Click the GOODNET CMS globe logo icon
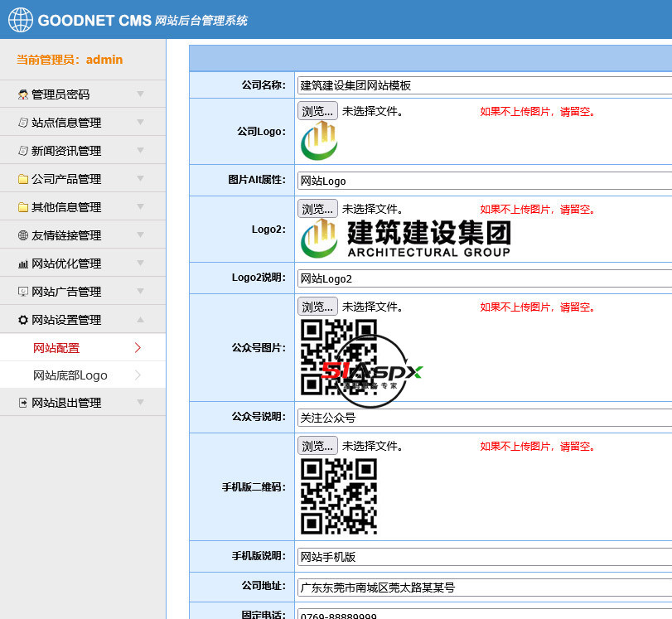This screenshot has width=672, height=619. click(x=21, y=20)
